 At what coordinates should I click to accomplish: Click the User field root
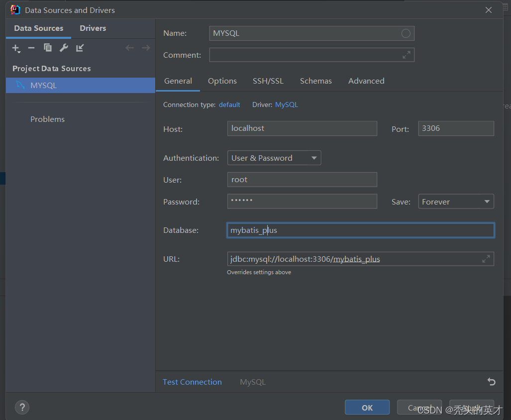(x=302, y=180)
